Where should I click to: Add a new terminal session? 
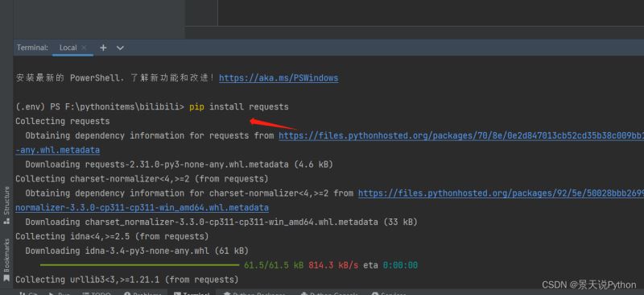pyautogui.click(x=103, y=48)
